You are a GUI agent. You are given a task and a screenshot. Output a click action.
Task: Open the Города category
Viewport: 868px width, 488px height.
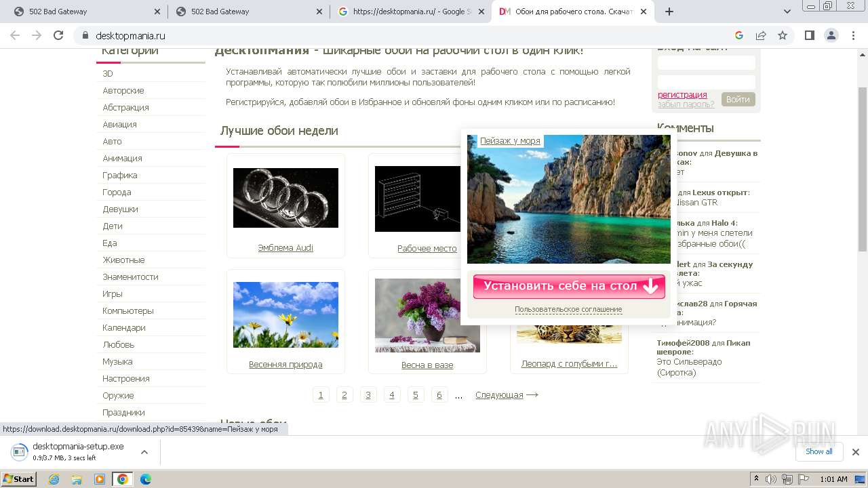tap(117, 192)
